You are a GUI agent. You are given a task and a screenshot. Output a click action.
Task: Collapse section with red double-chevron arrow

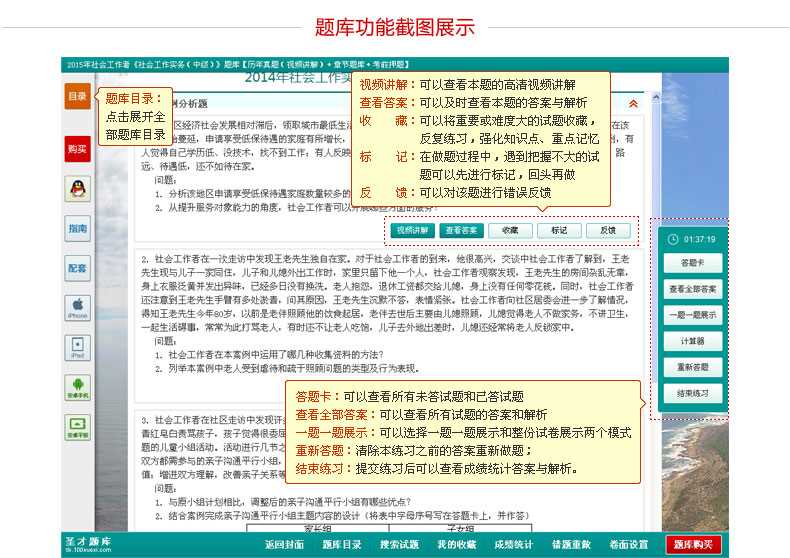pyautogui.click(x=632, y=103)
